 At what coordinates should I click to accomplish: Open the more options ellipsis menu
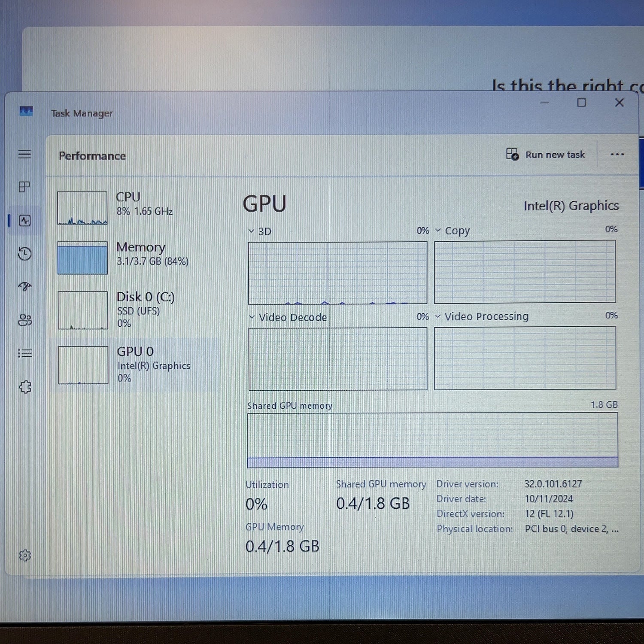pyautogui.click(x=617, y=155)
